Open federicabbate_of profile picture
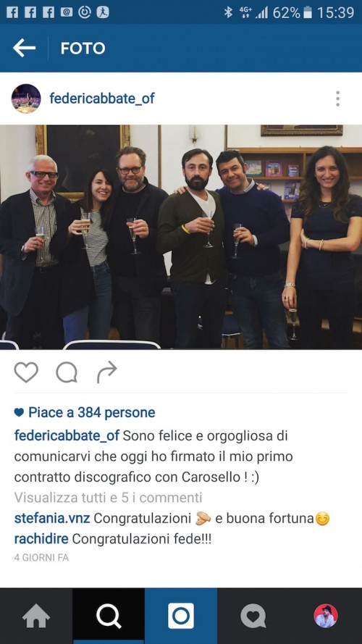This screenshot has width=362, height=644. pos(26,99)
